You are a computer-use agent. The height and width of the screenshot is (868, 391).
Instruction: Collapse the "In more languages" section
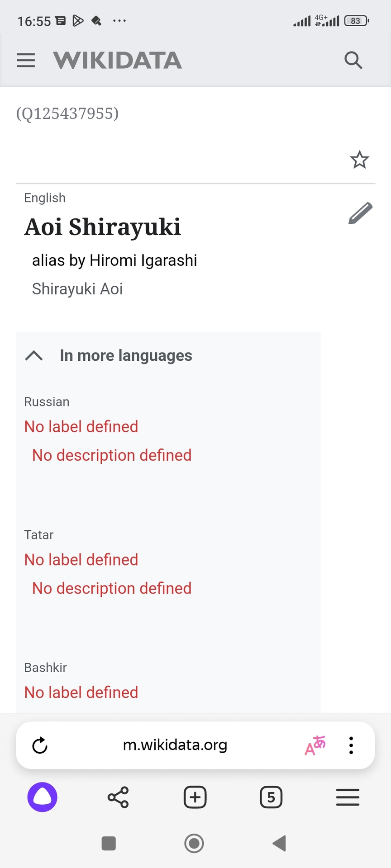click(34, 356)
